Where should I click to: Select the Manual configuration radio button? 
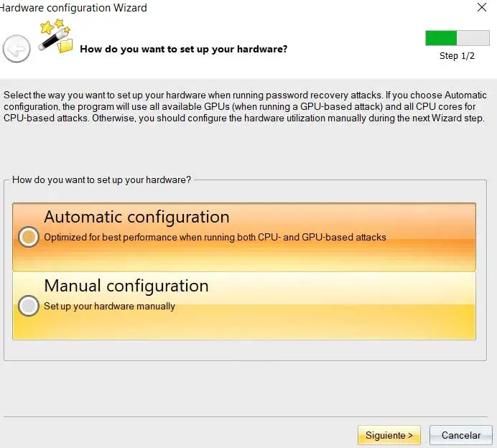tap(29, 306)
